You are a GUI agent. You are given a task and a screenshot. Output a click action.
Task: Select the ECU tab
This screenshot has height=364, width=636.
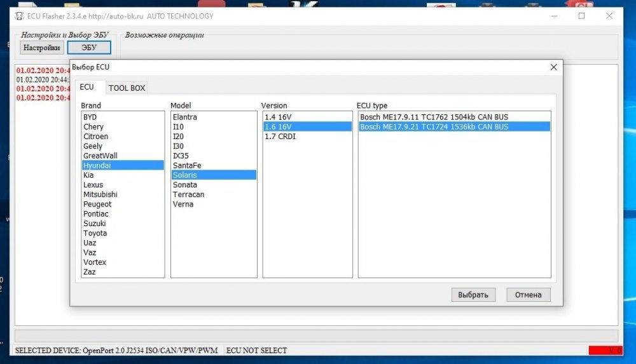(86, 87)
